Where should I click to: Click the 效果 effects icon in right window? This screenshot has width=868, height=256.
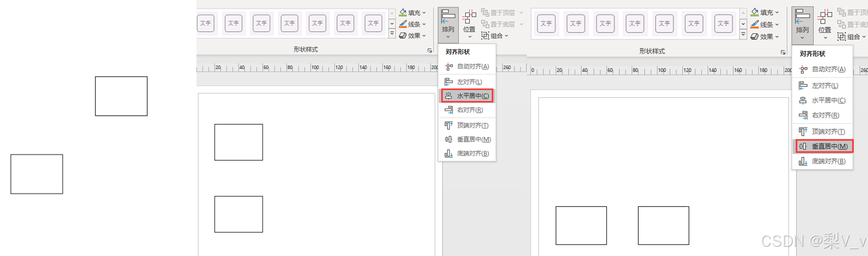(755, 37)
